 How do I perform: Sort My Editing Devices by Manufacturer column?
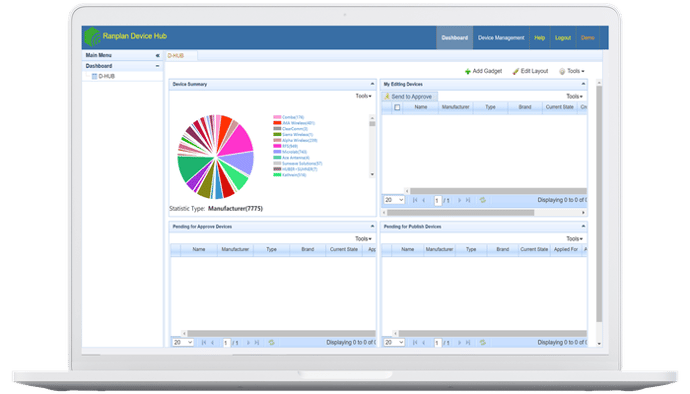pyautogui.click(x=455, y=107)
